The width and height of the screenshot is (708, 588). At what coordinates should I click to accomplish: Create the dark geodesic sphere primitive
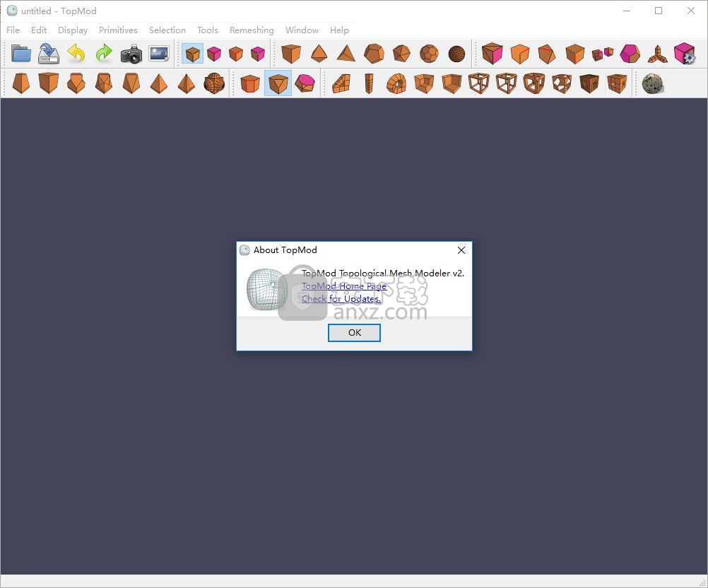pyautogui.click(x=457, y=54)
